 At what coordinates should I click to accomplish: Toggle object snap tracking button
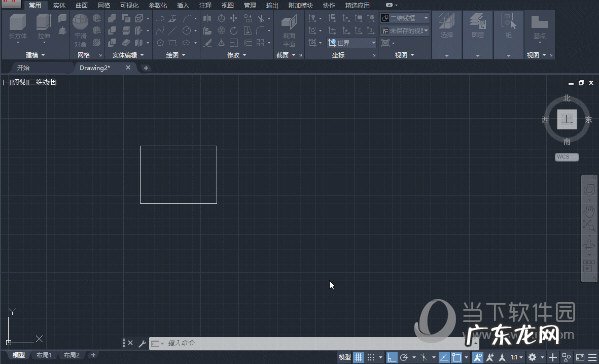click(x=444, y=358)
